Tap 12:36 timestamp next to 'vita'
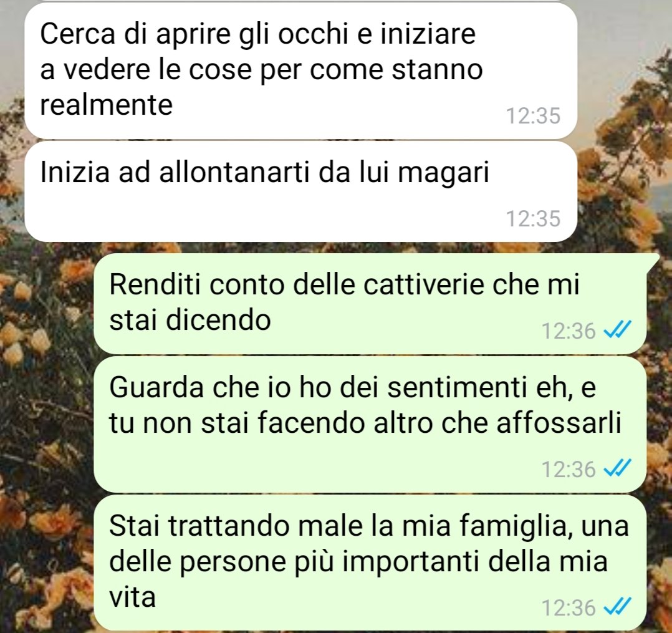672x633 pixels. [x=569, y=607]
